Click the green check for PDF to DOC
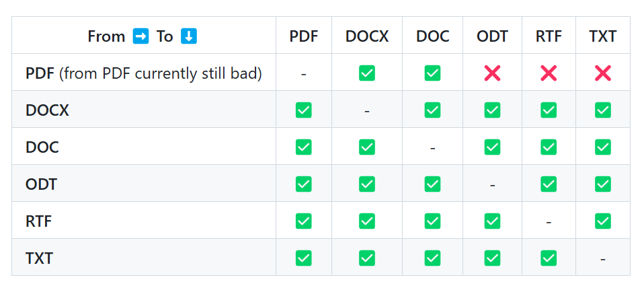Screen dimensions: 644x288 [432, 73]
